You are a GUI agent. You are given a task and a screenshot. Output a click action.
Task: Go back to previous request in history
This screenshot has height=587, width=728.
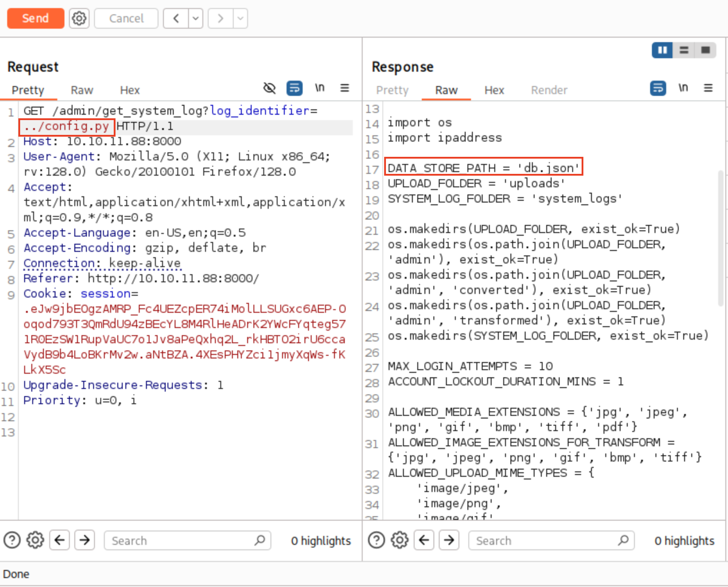tap(176, 18)
